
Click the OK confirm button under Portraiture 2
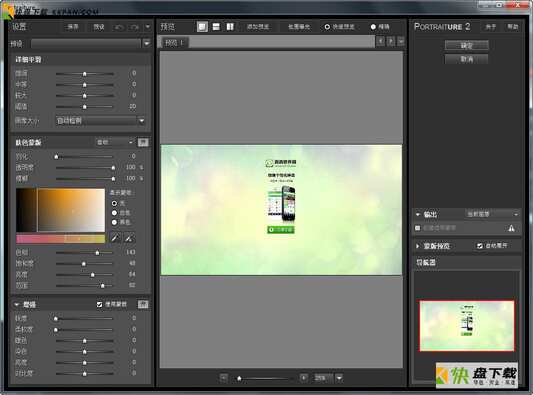[x=467, y=46]
